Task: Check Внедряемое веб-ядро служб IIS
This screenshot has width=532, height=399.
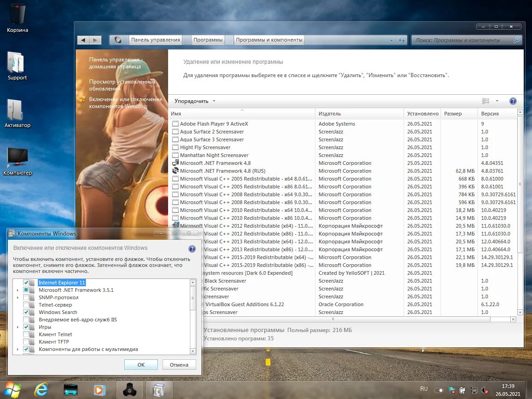Action: 26,319
